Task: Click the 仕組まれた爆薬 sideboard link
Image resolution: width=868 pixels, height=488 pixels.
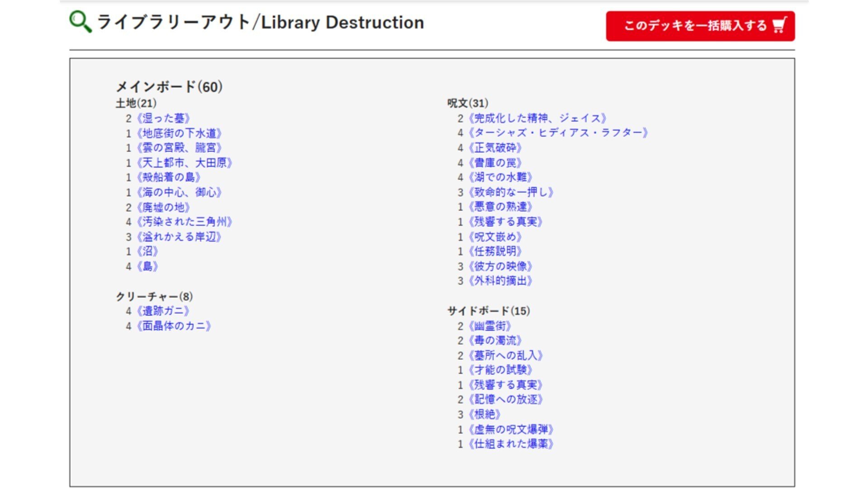Action: [x=511, y=444]
